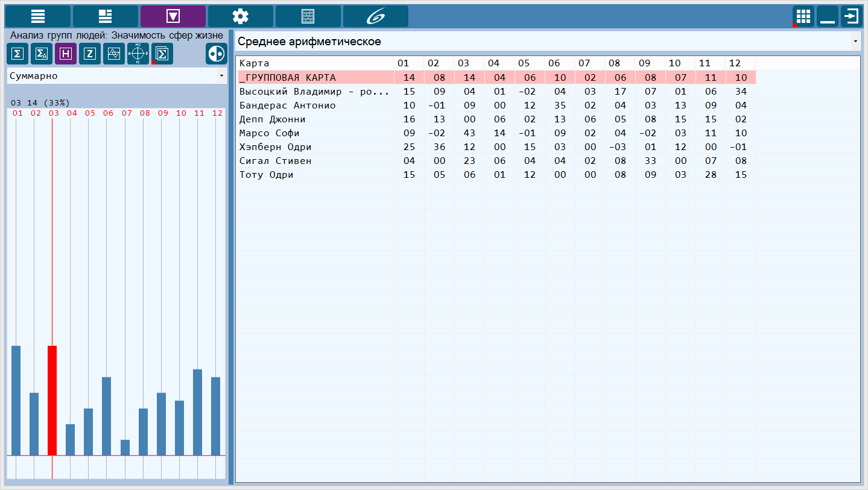Click the MC-IC crosshair axes icon

pos(138,54)
